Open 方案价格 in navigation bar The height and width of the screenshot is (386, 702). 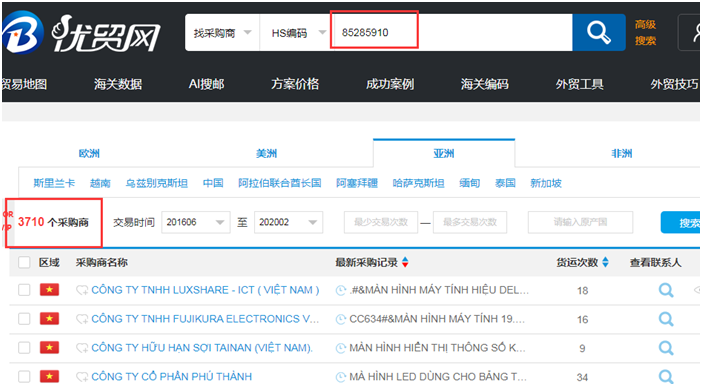tap(295, 84)
